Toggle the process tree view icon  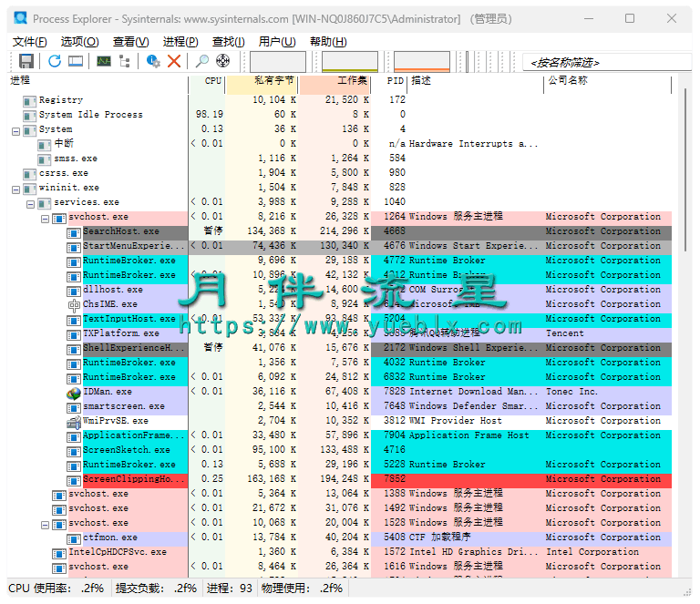tap(125, 61)
